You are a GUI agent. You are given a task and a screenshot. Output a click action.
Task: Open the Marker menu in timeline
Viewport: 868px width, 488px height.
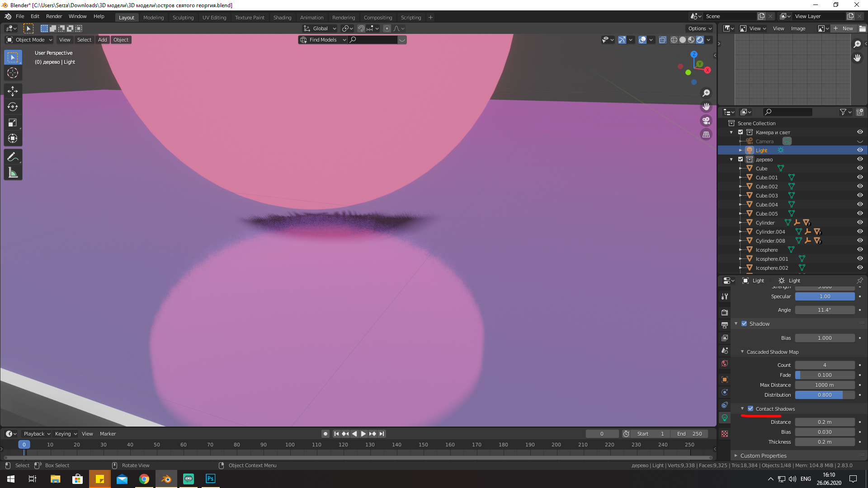(x=108, y=434)
